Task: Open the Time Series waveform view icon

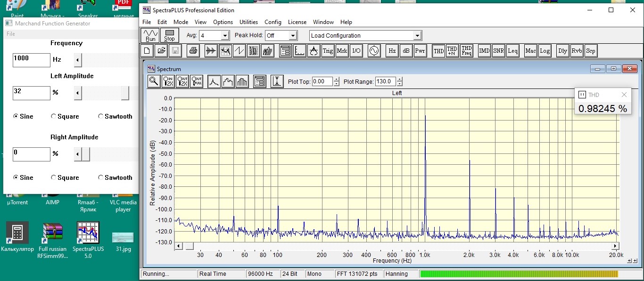Action: pos(211,51)
